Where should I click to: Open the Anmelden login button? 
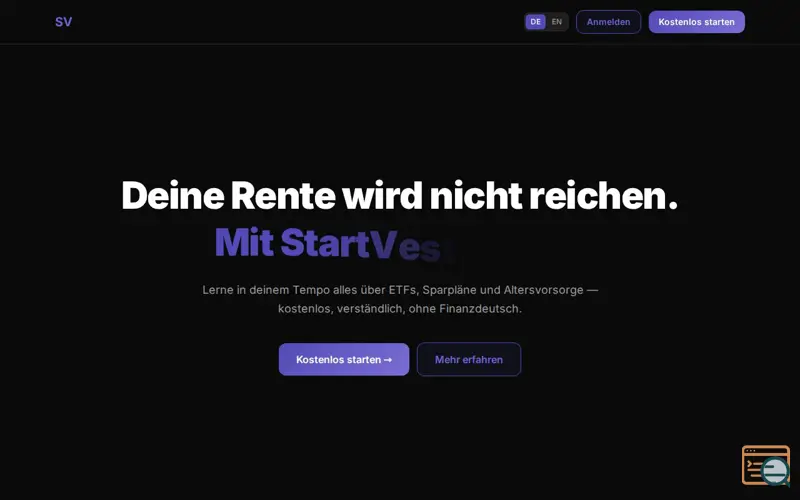point(608,22)
